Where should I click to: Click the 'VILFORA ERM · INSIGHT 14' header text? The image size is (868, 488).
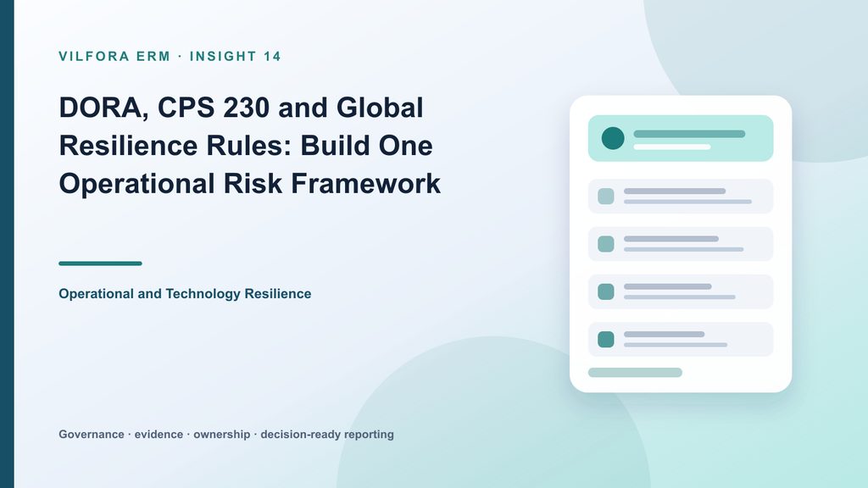click(170, 57)
